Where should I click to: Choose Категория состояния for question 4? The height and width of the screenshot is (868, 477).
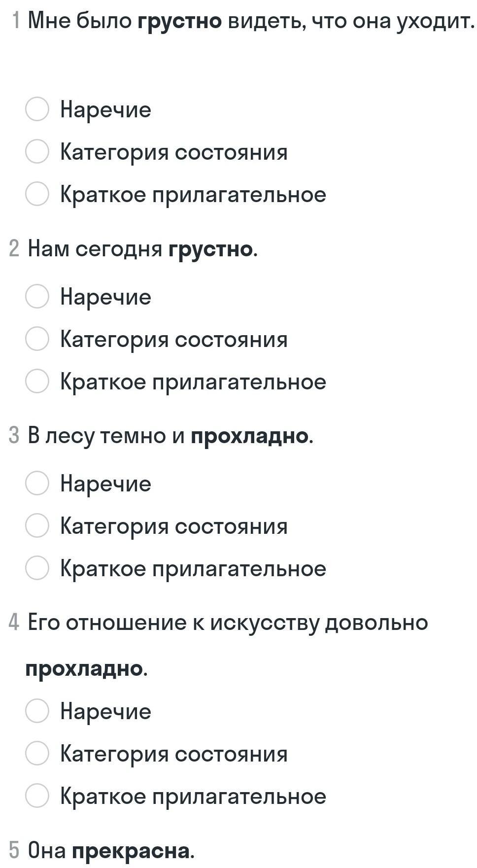point(37,753)
